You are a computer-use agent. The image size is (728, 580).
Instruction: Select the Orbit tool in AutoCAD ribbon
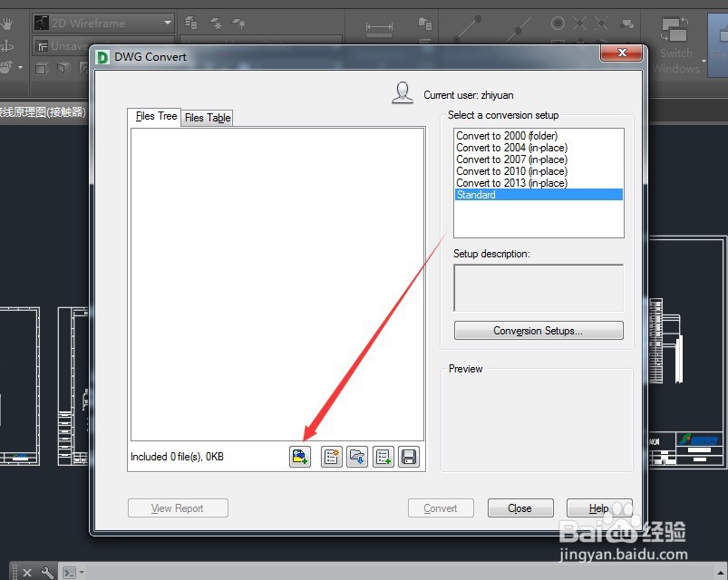[7, 45]
